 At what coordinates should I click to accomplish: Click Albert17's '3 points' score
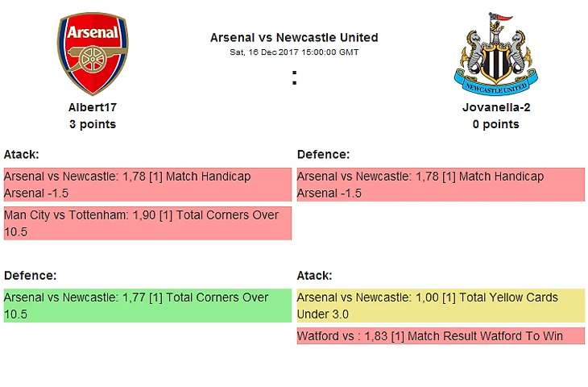coord(93,124)
